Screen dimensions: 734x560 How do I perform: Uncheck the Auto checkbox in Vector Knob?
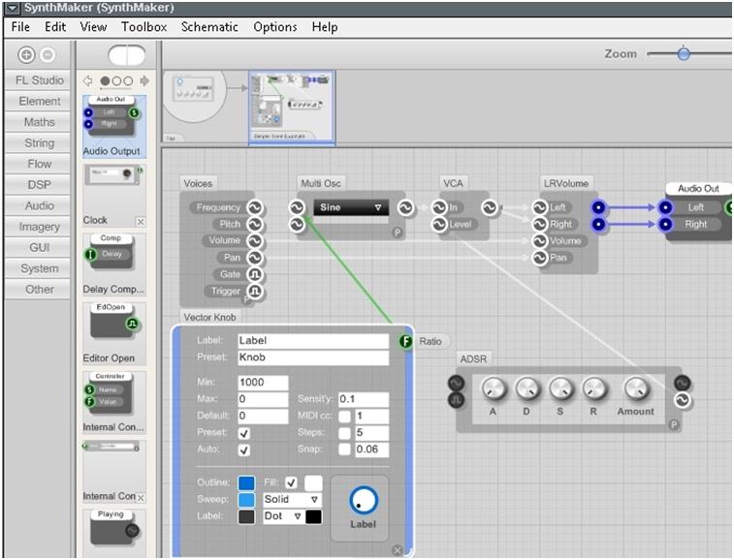point(244,450)
